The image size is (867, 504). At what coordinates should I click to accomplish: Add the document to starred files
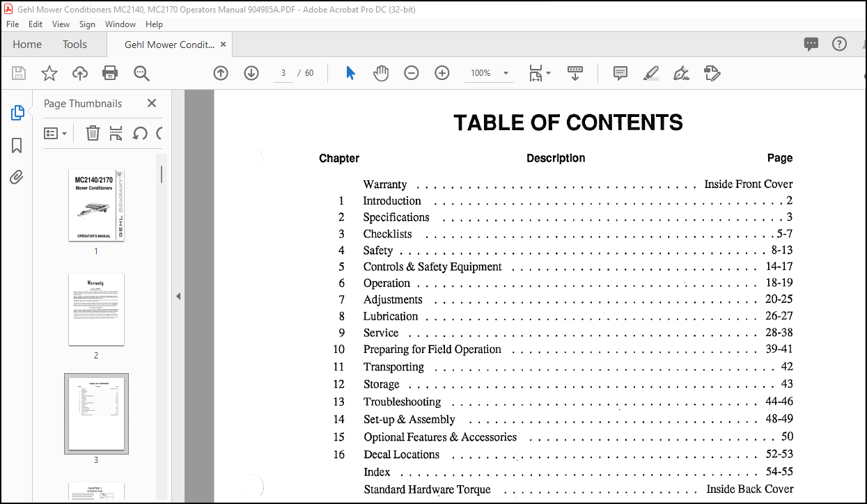49,73
